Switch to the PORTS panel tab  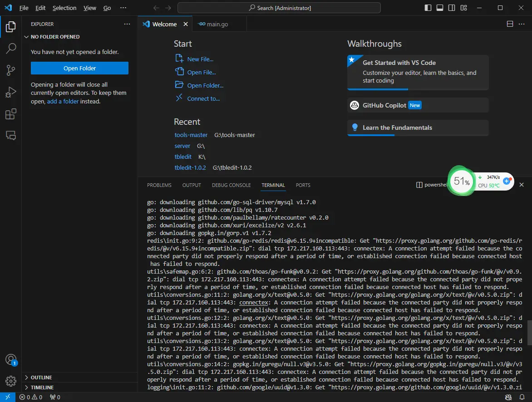pos(303,185)
